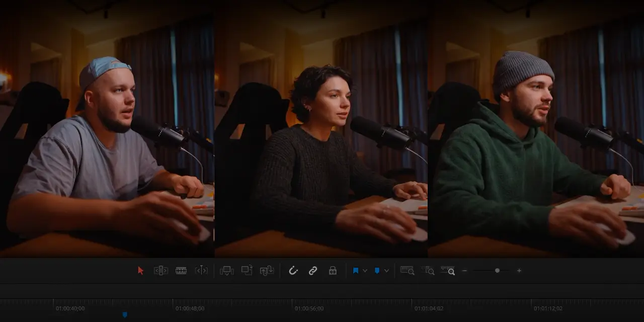Select the red arrow Selection mode tool
The height and width of the screenshot is (322, 644).
140,271
